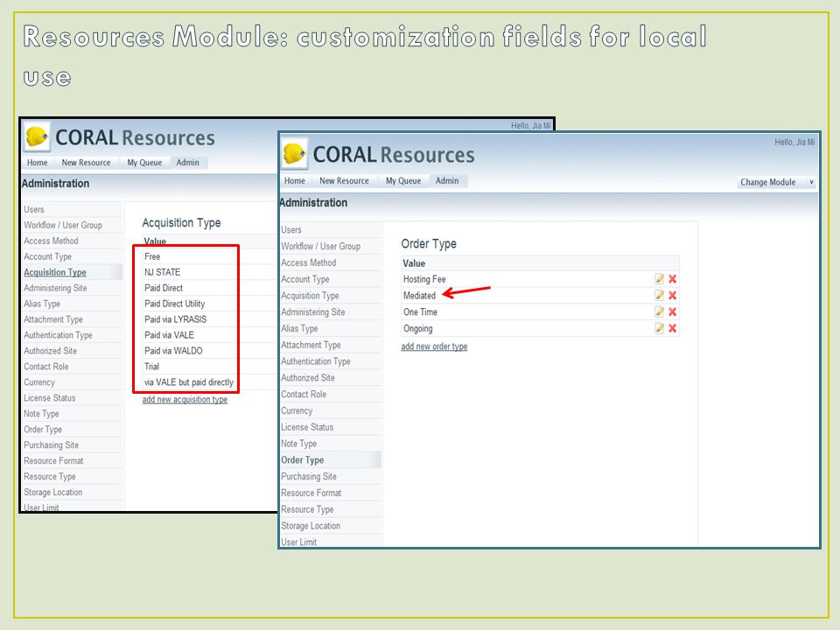Click delete X icon for Hosting Fee

click(x=672, y=278)
